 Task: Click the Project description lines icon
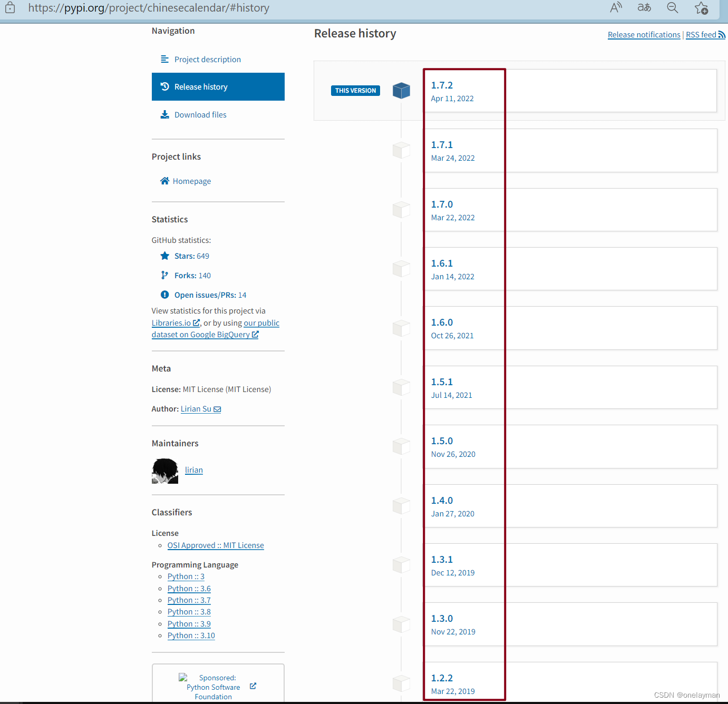point(164,59)
